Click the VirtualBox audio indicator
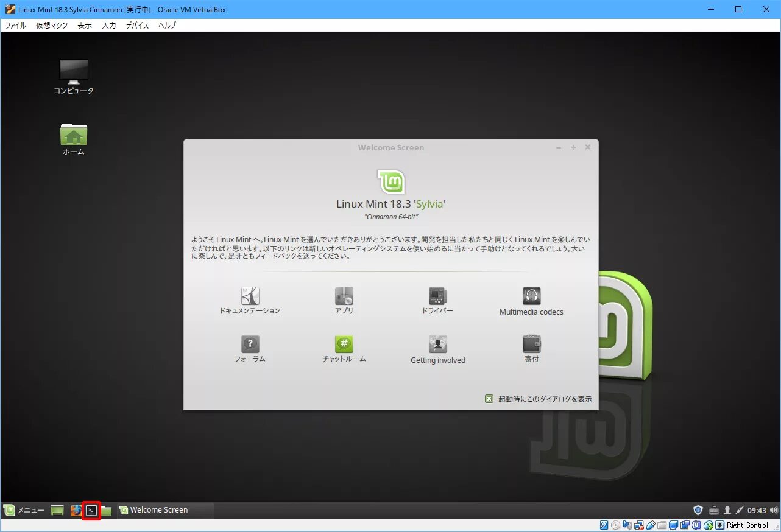The height and width of the screenshot is (532, 781). click(627, 525)
